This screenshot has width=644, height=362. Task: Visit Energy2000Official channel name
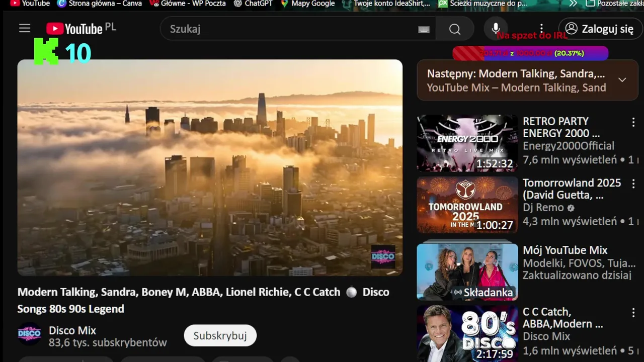point(569,146)
